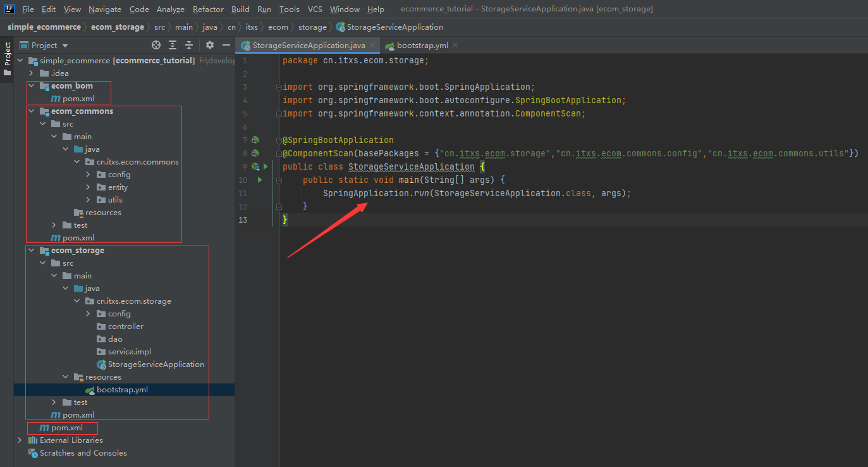Click the IntelliJ IDEA logo icon
868x467 pixels.
click(9, 9)
